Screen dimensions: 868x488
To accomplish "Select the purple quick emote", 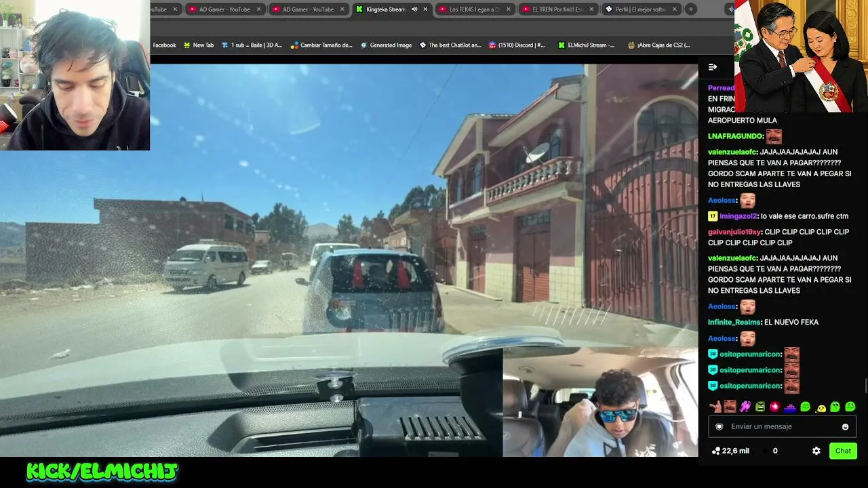I will click(745, 407).
